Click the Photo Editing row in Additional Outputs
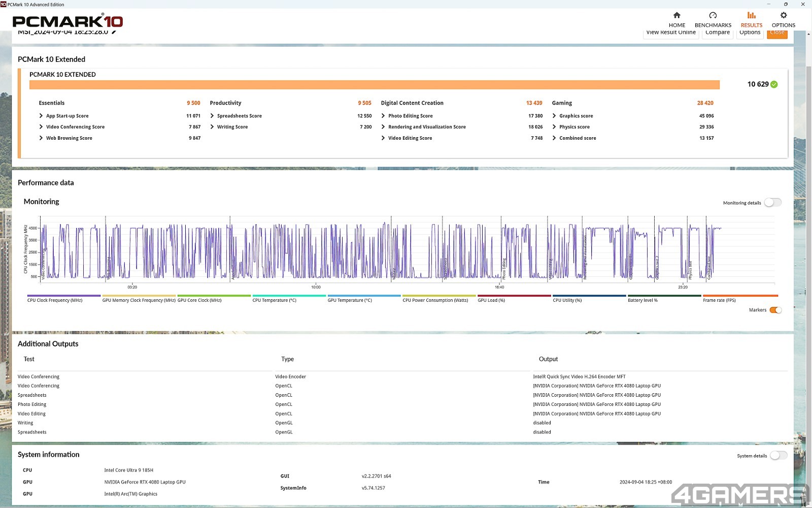812x508 pixels. pos(402,404)
